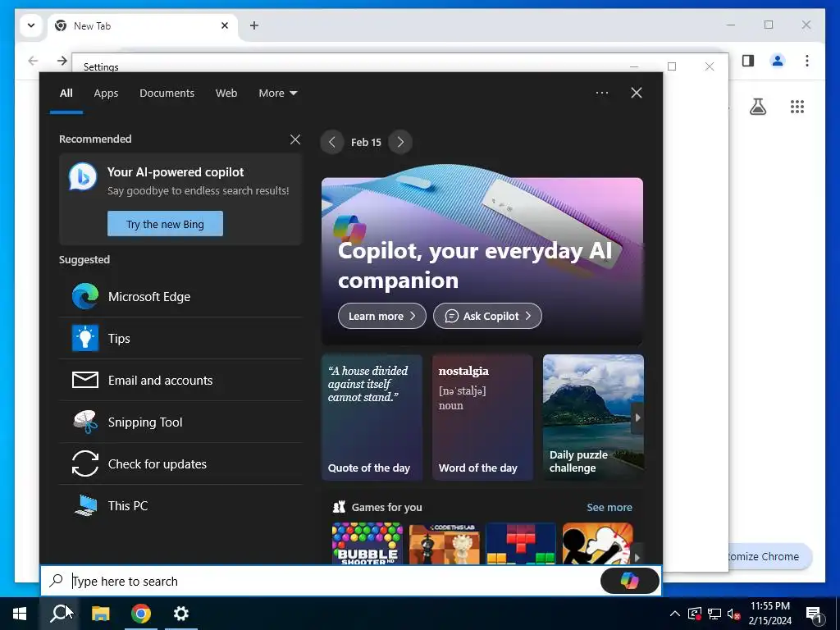840x630 pixels.
Task: Open the notification center
Action: coord(815,614)
